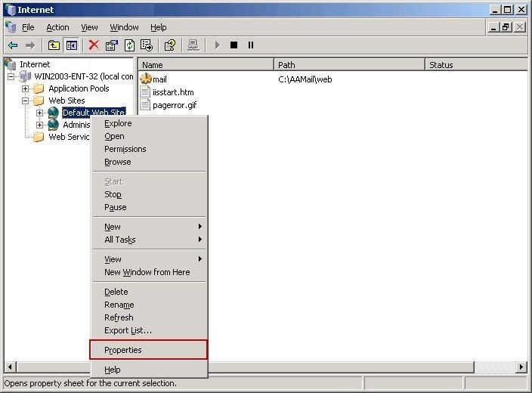Click the Back arrow toolbar icon
532x393 pixels.
(13, 45)
